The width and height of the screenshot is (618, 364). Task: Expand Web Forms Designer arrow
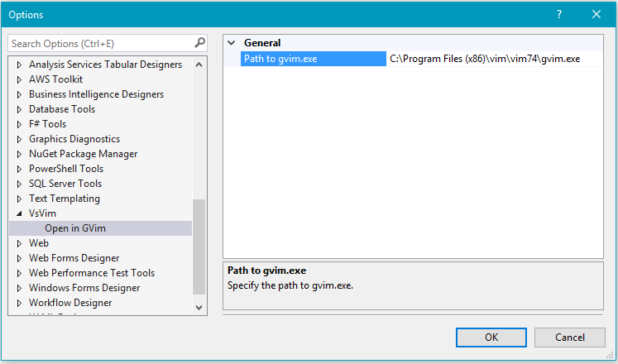pyautogui.click(x=19, y=258)
